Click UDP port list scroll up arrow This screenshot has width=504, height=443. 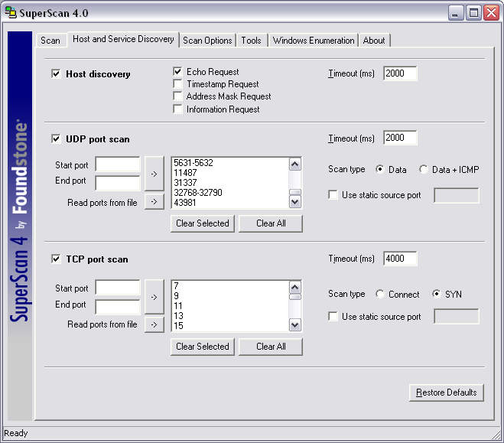[x=295, y=164]
